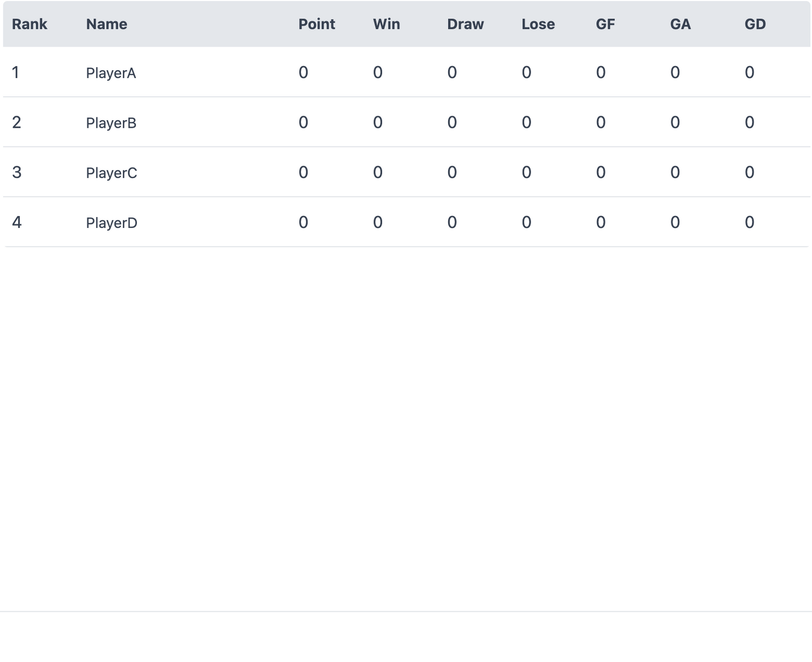The image size is (812, 662).
Task: Select the GF column header
Action: [x=605, y=24]
